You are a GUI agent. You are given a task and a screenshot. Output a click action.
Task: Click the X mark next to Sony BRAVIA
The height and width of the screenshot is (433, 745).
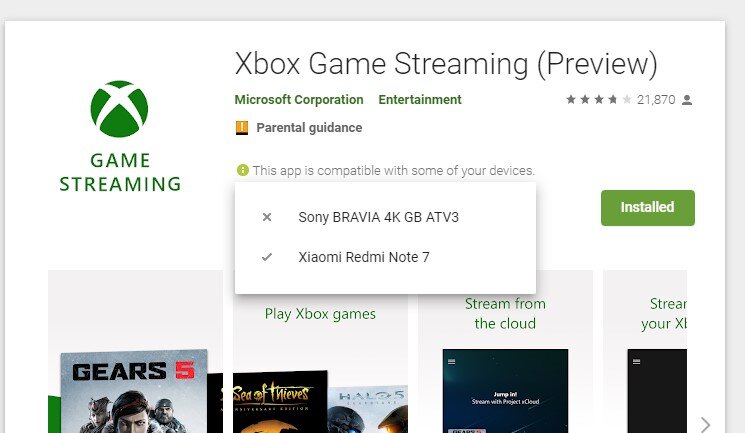pyautogui.click(x=267, y=217)
